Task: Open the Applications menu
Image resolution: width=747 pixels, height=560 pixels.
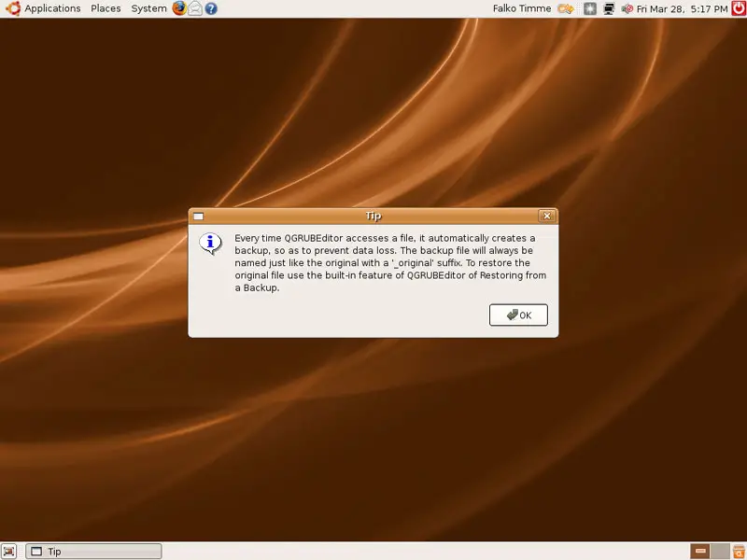Action: tap(52, 8)
